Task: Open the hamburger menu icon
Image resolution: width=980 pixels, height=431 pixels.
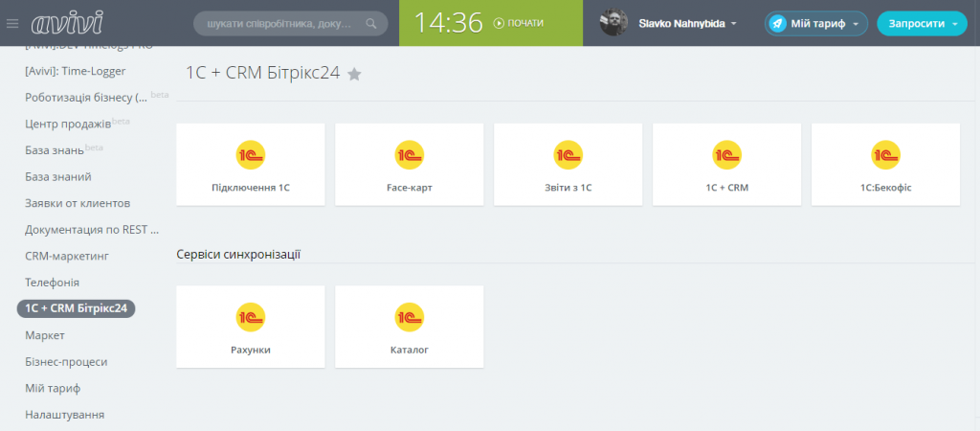Action: 12,23
